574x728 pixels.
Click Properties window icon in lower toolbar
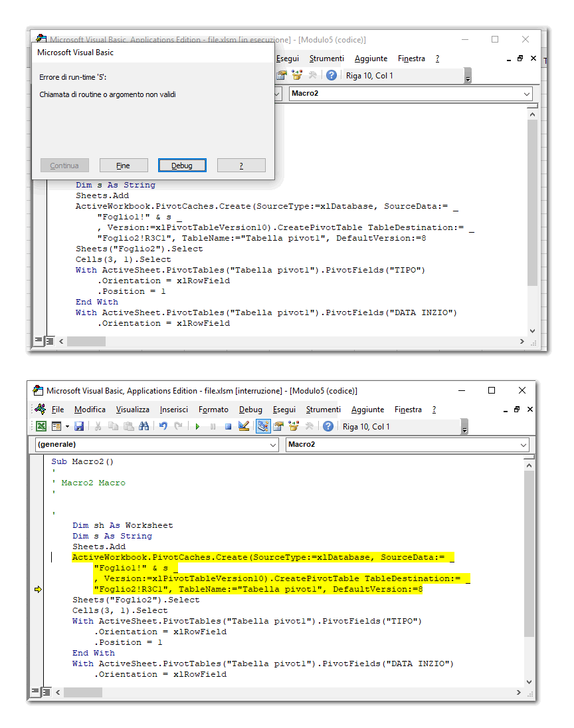(278, 426)
